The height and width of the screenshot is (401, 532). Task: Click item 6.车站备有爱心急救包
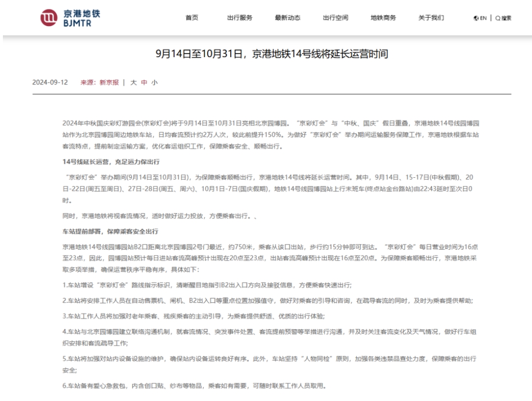pyautogui.click(x=194, y=386)
